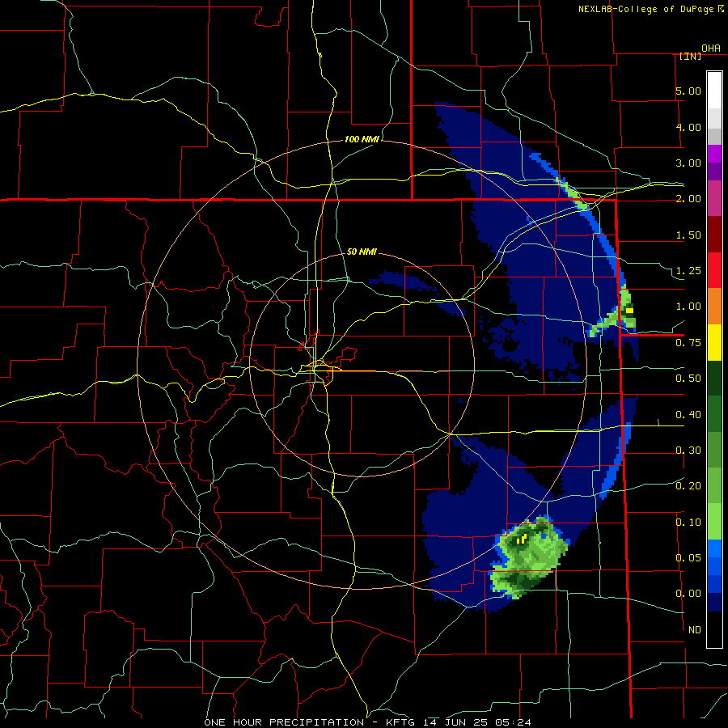The image size is (728, 728).
Task: Select the bright magenta legend swatch
Action: tap(714, 154)
